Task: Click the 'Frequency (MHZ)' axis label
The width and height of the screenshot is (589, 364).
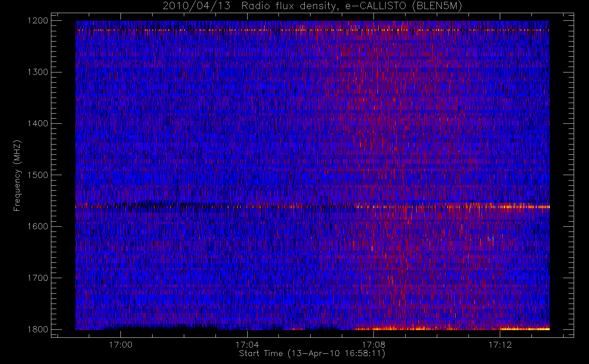Action: click(x=17, y=175)
